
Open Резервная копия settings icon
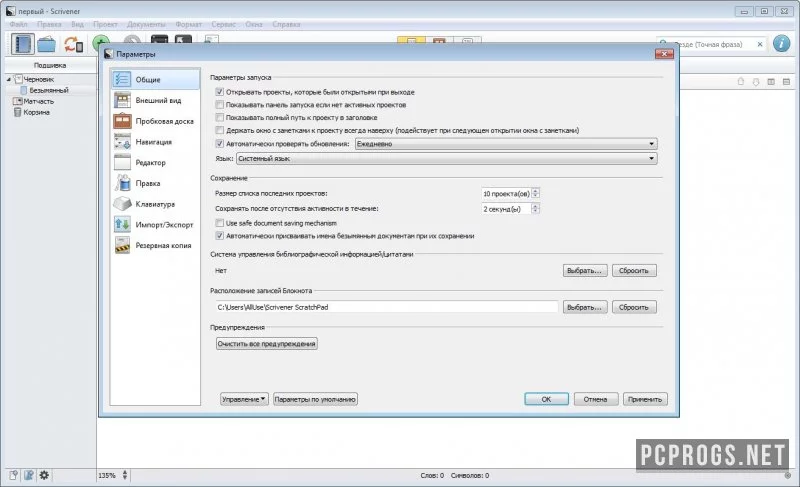122,245
